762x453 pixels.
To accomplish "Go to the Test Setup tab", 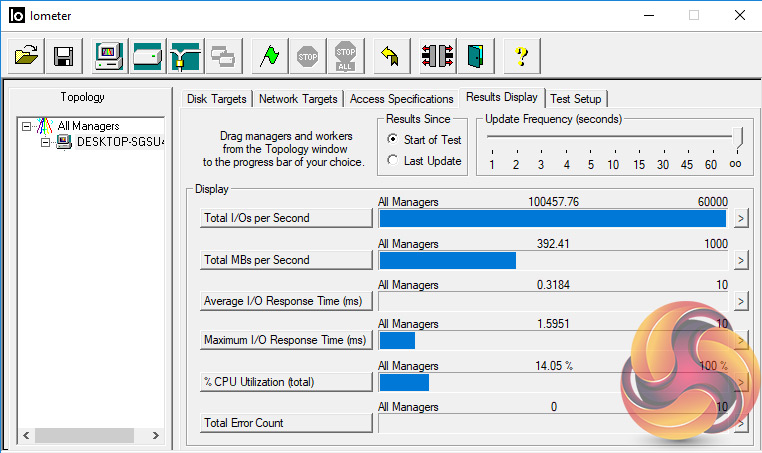I will 576,99.
